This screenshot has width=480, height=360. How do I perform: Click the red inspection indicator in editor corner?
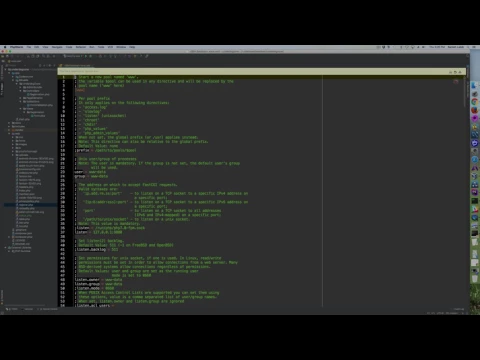(456, 81)
